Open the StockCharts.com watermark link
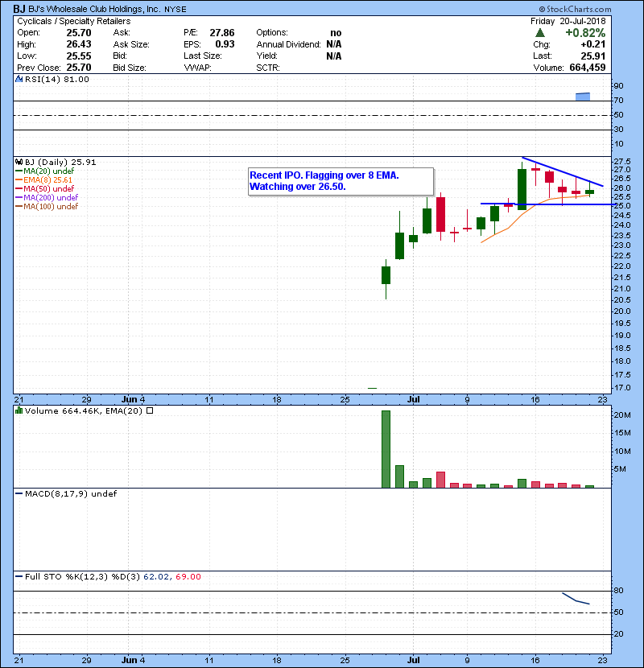The height and width of the screenshot is (668, 644). point(575,9)
